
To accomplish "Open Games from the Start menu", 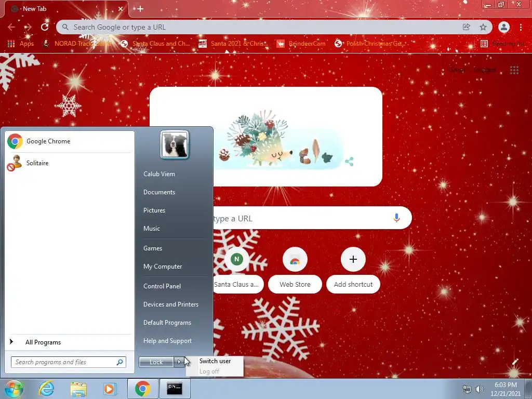I will 153,248.
